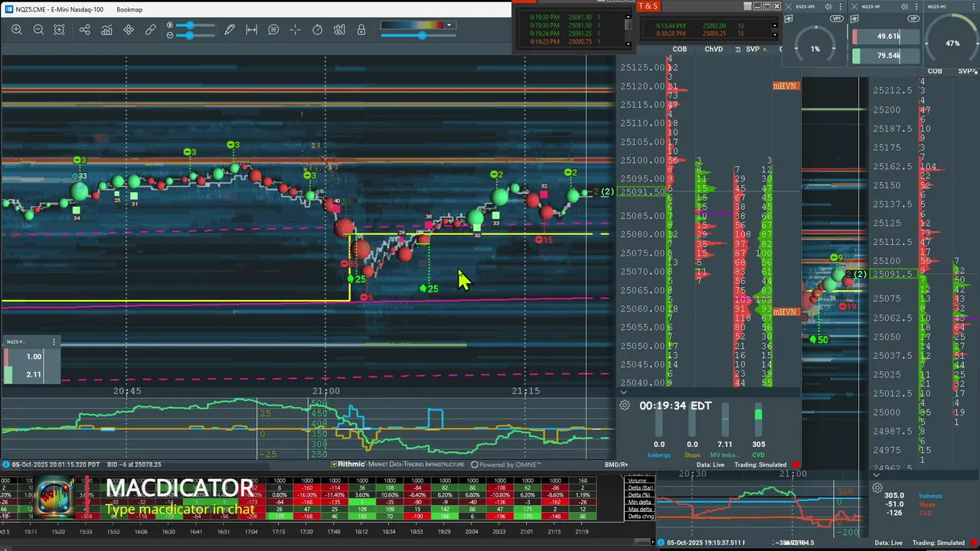Open settings gear beside 00:19:34 EDT clock
Screen dimensions: 980x551
[x=625, y=406]
